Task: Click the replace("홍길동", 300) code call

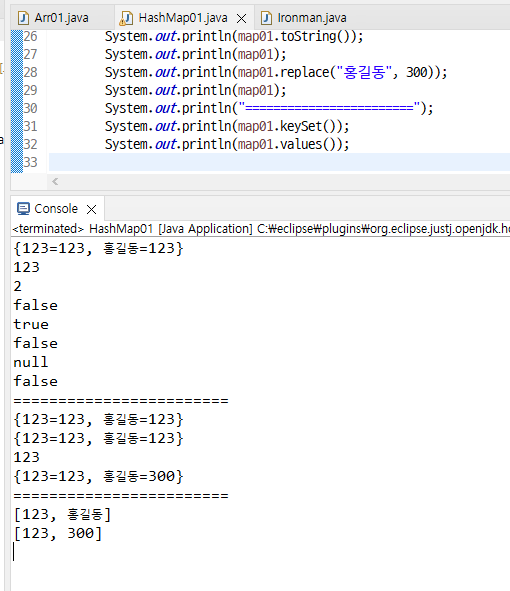Action: pos(359,72)
